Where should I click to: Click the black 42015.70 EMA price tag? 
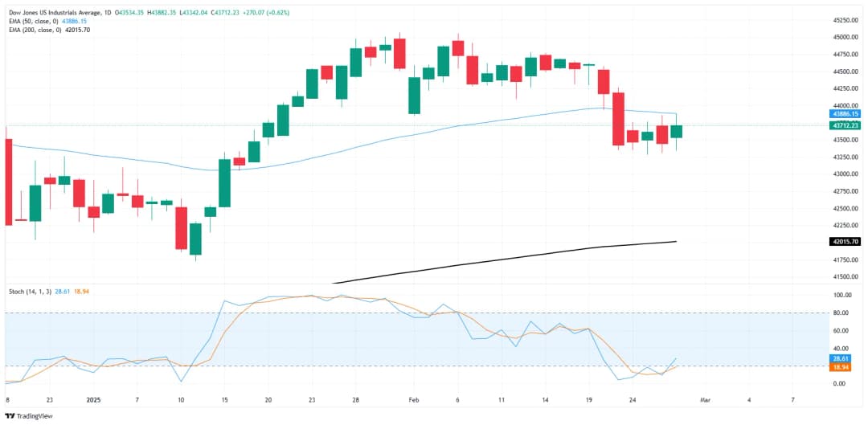[845, 241]
